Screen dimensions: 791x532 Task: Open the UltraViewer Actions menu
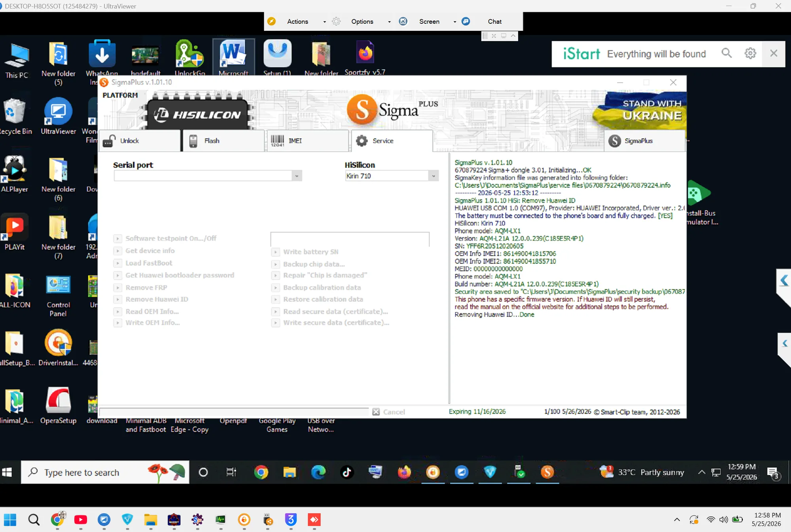(298, 21)
